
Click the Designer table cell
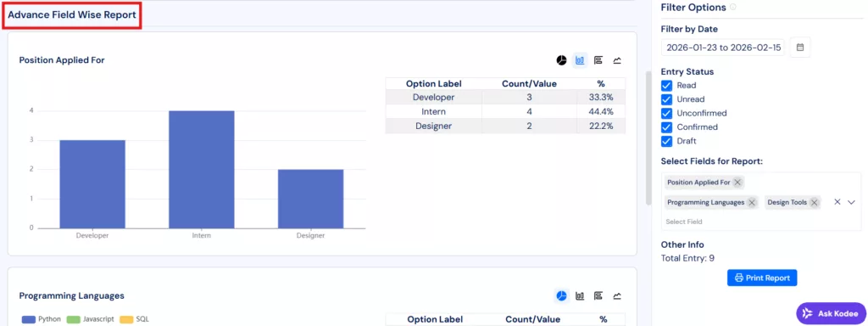[433, 126]
